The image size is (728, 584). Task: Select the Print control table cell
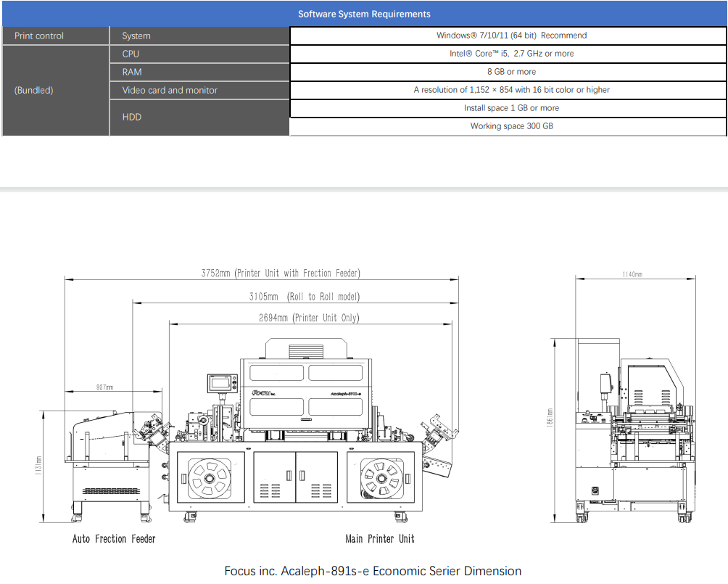[x=39, y=36]
